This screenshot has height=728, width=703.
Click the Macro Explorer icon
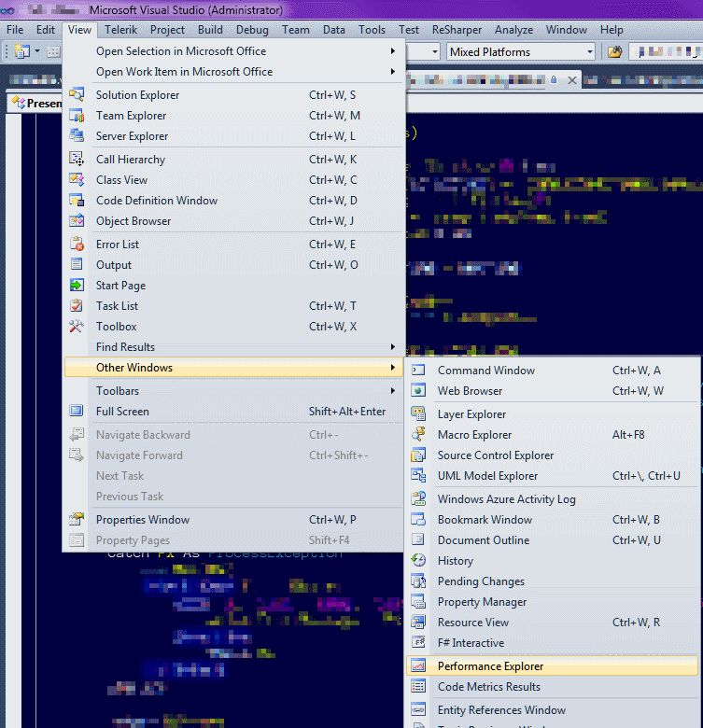pos(418,434)
